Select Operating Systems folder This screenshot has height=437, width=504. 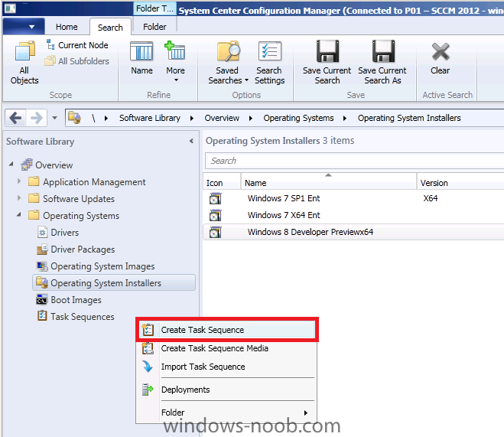pos(81,216)
